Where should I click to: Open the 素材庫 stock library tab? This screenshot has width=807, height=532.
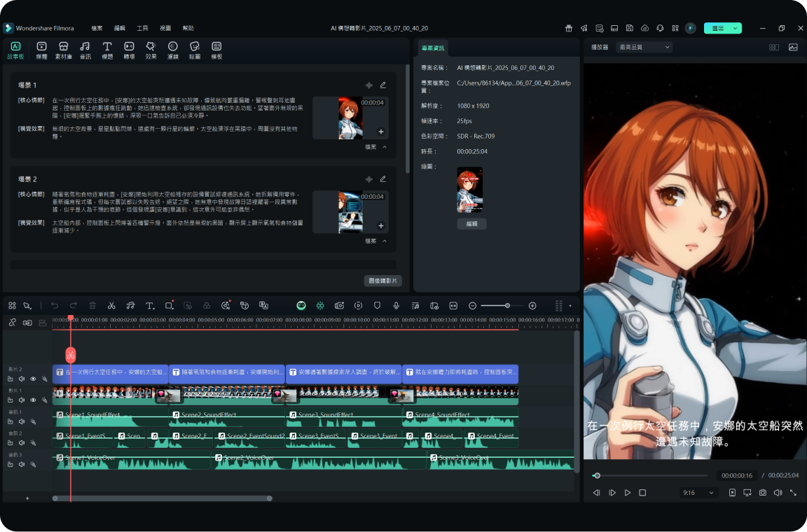click(63, 50)
